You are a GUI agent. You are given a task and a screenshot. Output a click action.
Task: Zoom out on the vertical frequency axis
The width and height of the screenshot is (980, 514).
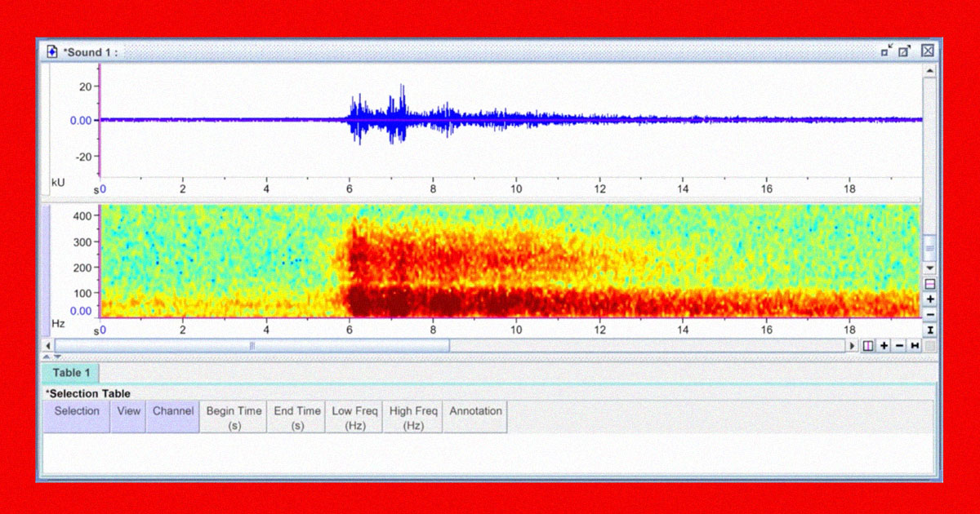click(929, 314)
